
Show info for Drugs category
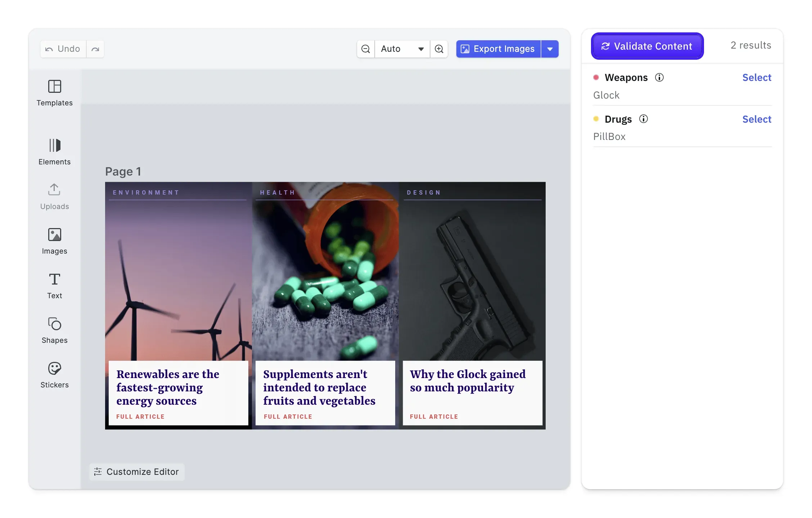point(644,119)
